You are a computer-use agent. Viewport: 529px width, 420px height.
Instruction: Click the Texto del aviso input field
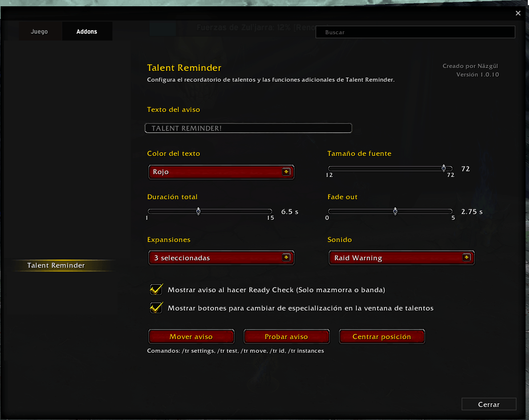(x=248, y=128)
